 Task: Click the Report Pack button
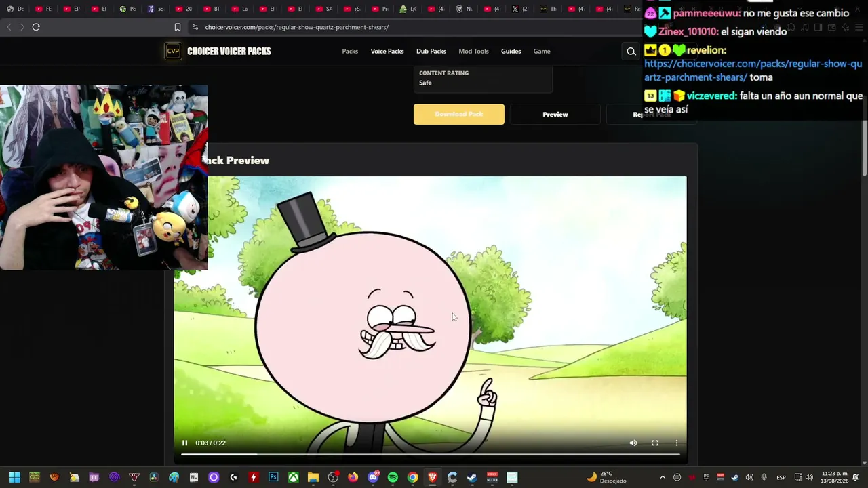tap(651, 115)
